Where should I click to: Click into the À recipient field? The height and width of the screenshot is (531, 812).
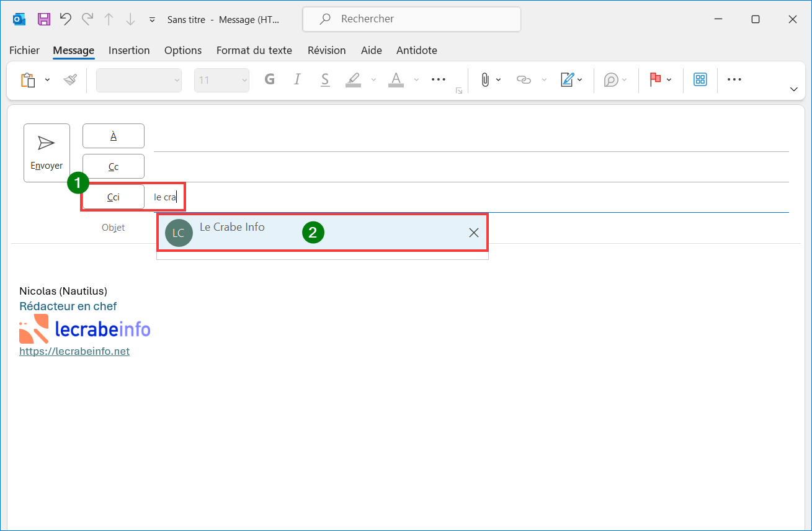click(x=471, y=136)
